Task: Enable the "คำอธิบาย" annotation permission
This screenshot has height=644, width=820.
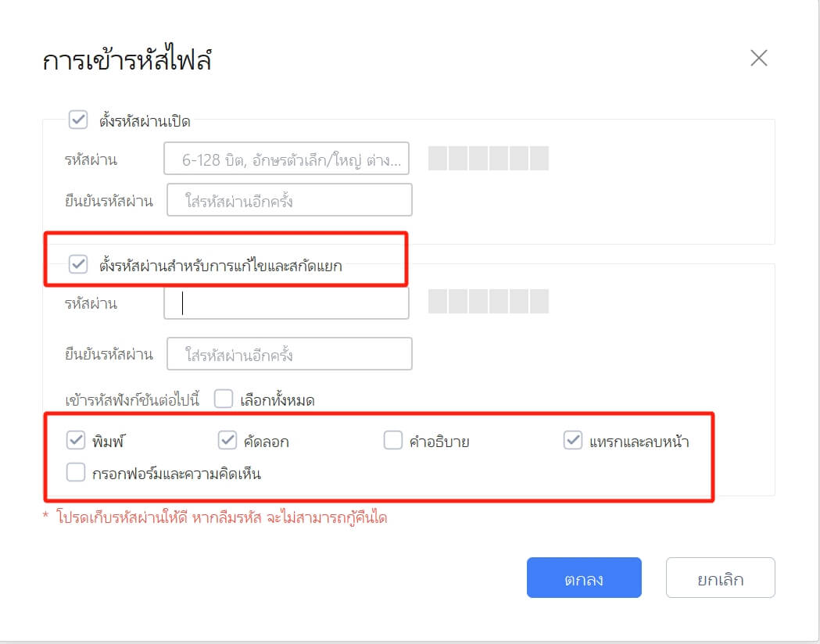Action: (393, 440)
